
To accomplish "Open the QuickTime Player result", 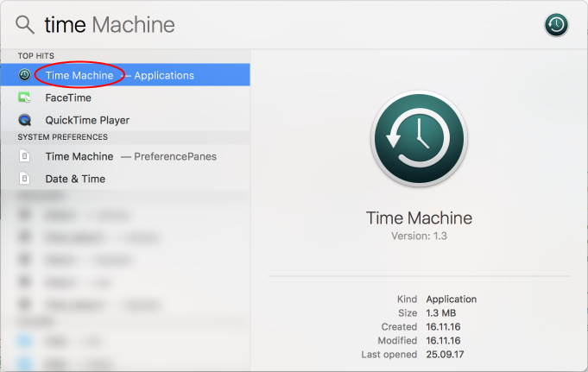I will [125, 120].
